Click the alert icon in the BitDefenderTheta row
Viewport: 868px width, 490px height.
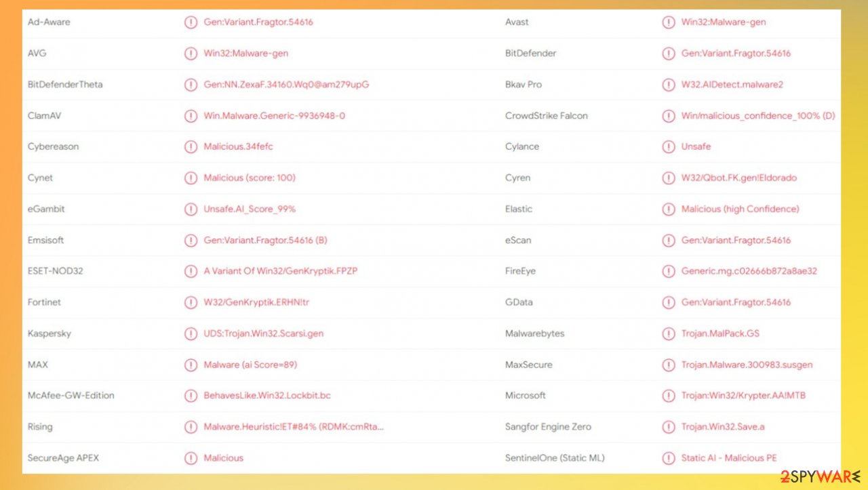click(191, 85)
